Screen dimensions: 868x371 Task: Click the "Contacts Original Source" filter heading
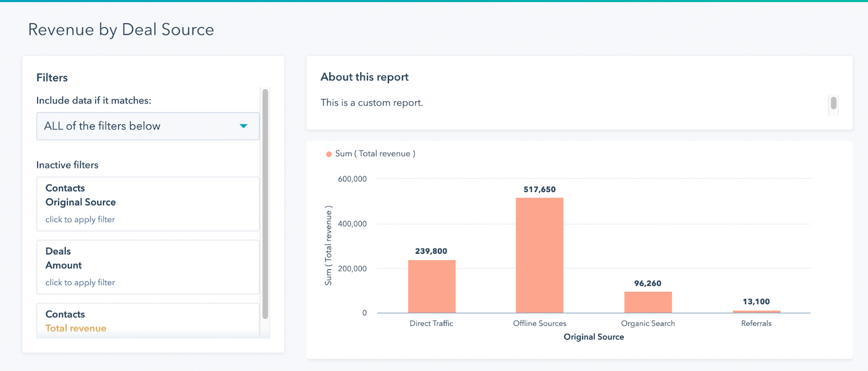[80, 195]
